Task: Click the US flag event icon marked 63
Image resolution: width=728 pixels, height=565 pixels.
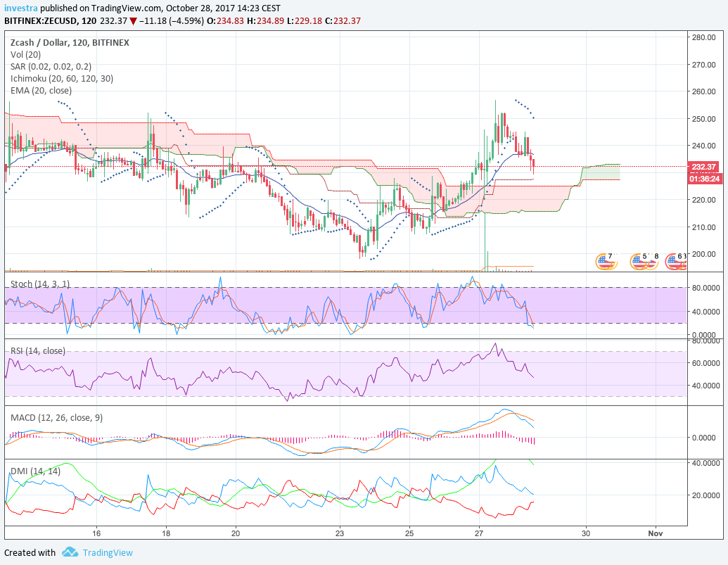Action: 676,261
